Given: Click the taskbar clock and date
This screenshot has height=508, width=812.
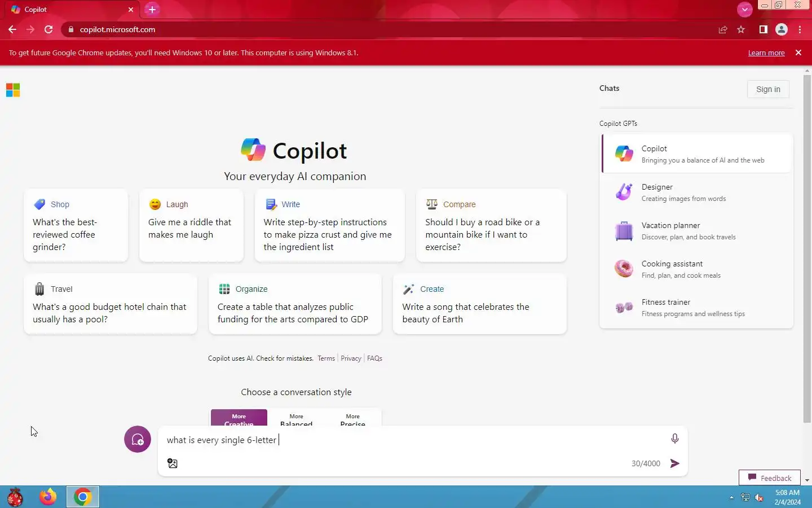Looking at the screenshot, I should pyautogui.click(x=787, y=497).
